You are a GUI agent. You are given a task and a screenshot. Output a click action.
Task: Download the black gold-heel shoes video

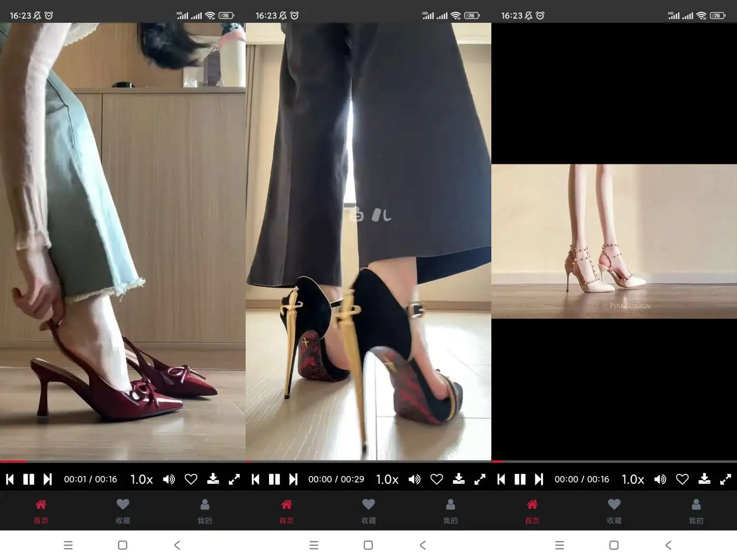(459, 479)
